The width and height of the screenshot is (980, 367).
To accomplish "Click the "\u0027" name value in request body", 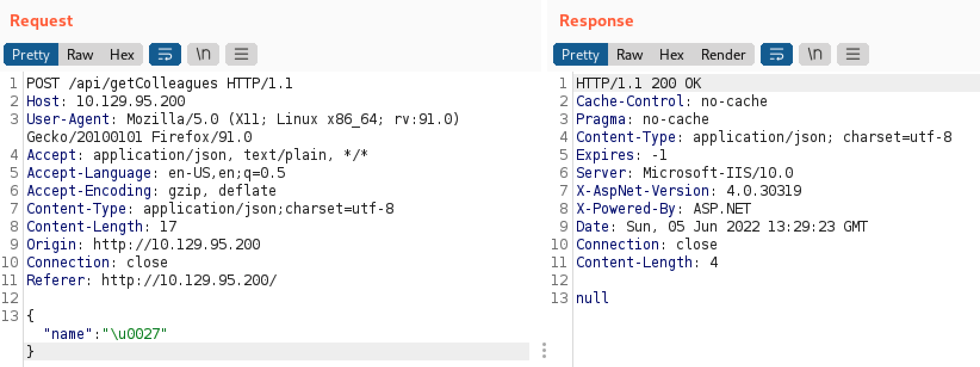I will click(x=134, y=334).
